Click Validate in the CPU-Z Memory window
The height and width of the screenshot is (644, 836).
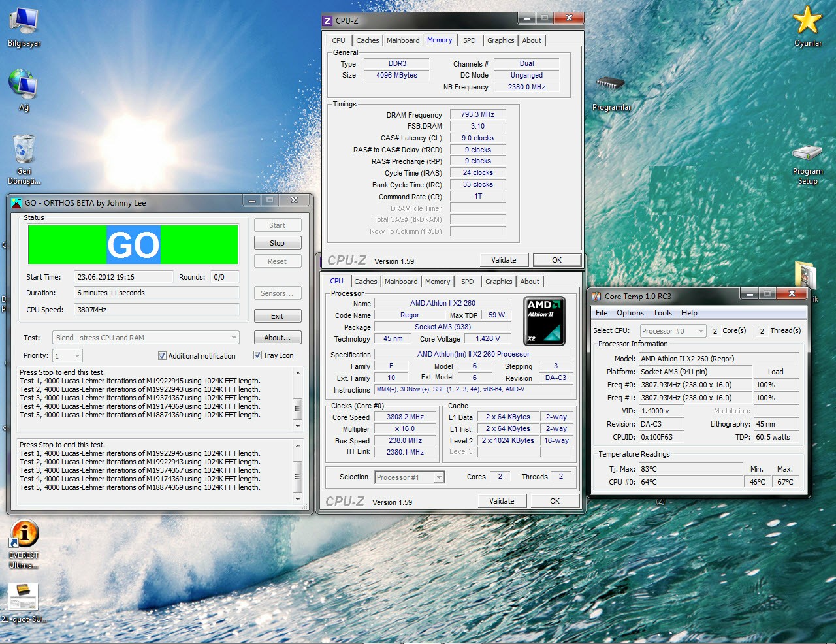(x=504, y=260)
